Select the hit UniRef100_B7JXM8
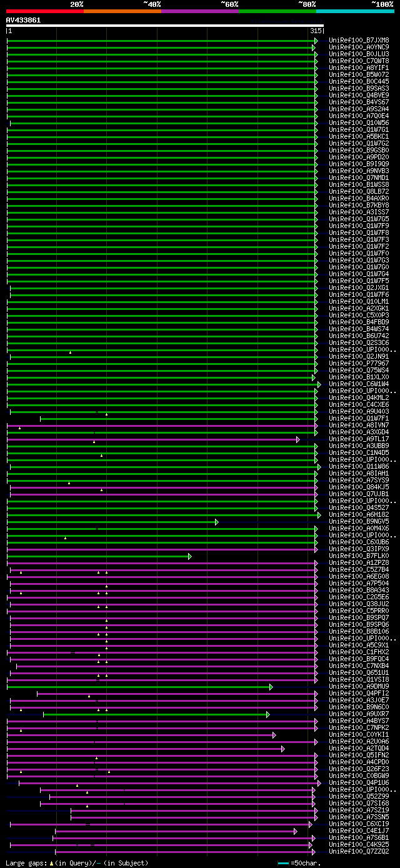This screenshot has height=868, width=400. [x=359, y=41]
